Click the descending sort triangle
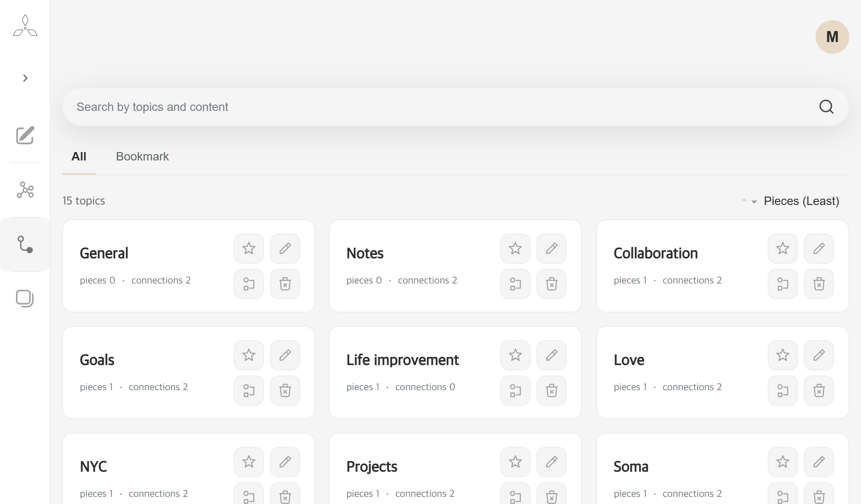The width and height of the screenshot is (861, 504). pyautogui.click(x=754, y=202)
